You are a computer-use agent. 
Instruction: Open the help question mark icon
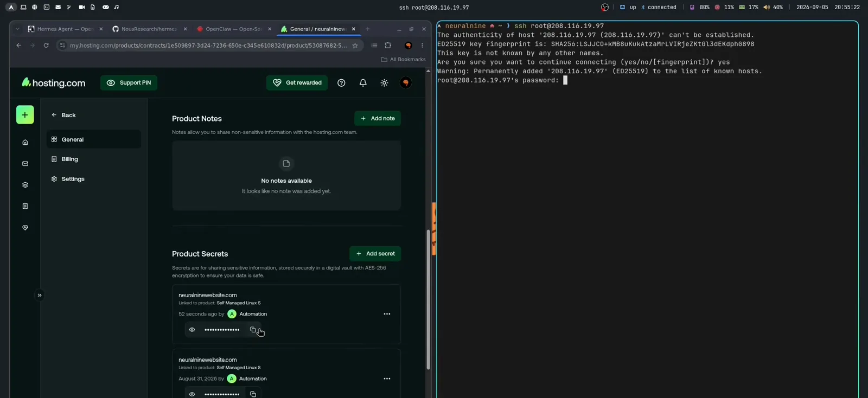click(x=341, y=83)
